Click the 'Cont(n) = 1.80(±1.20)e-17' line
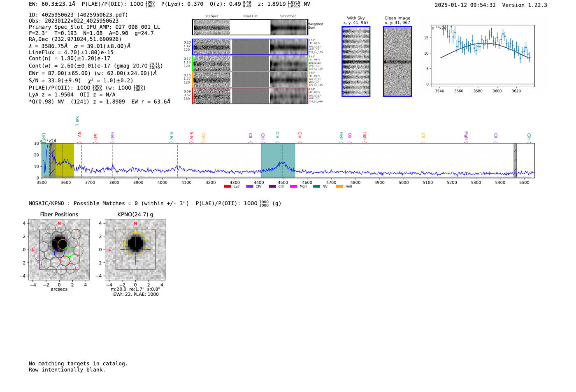Image resolution: width=576 pixels, height=392 pixels. (70, 58)
